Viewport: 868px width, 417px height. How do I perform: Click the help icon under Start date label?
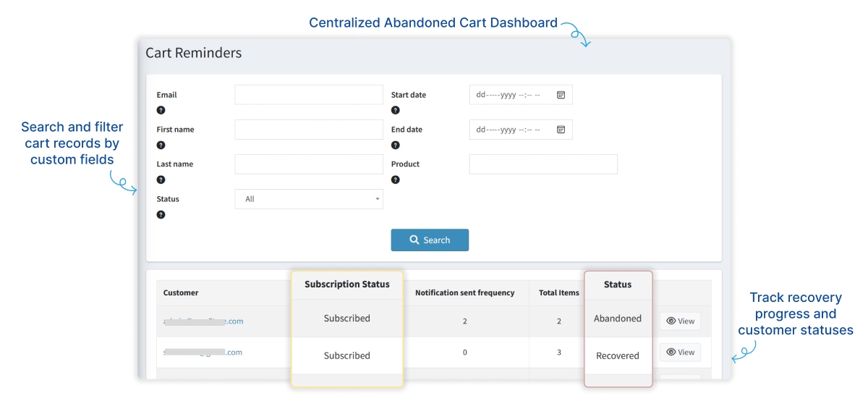pos(395,110)
